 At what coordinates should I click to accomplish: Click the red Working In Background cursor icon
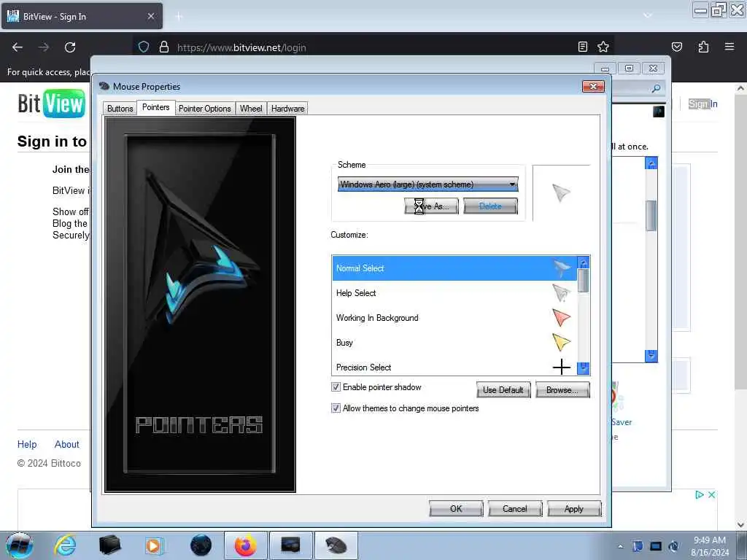click(561, 317)
